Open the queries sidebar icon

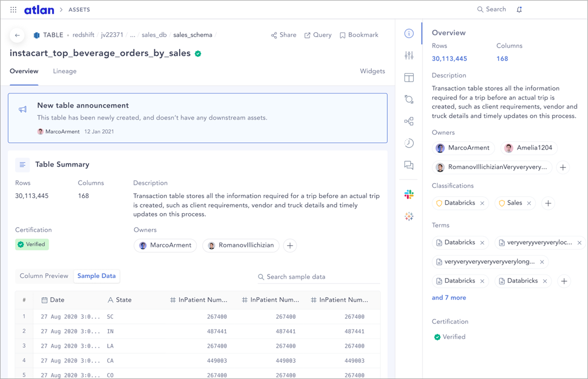coord(409,99)
